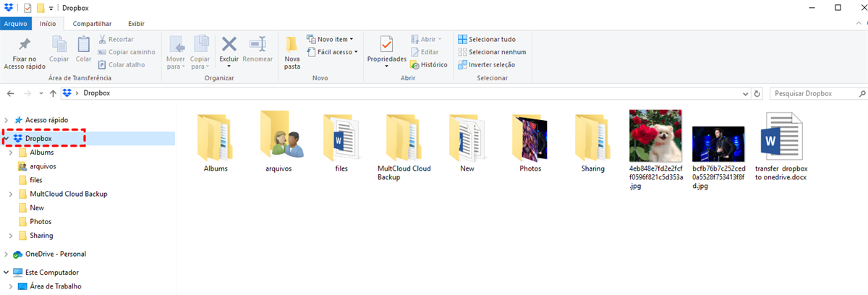Screen dimensions: 868x295
Task: Click the Editar ribbon command
Action: click(x=425, y=52)
